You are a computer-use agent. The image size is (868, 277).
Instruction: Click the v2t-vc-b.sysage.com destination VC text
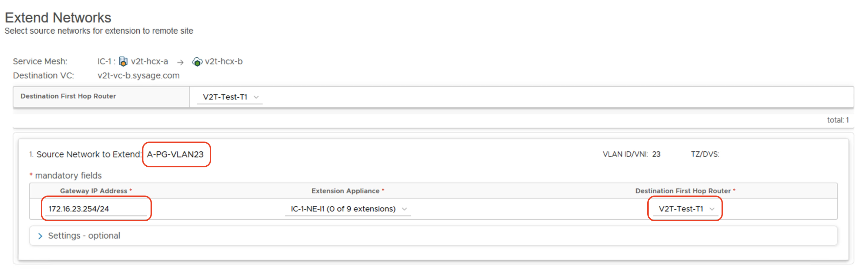click(138, 75)
